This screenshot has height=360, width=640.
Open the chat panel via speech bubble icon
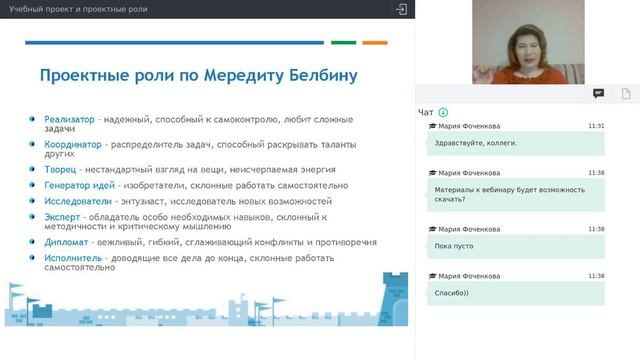[x=598, y=94]
